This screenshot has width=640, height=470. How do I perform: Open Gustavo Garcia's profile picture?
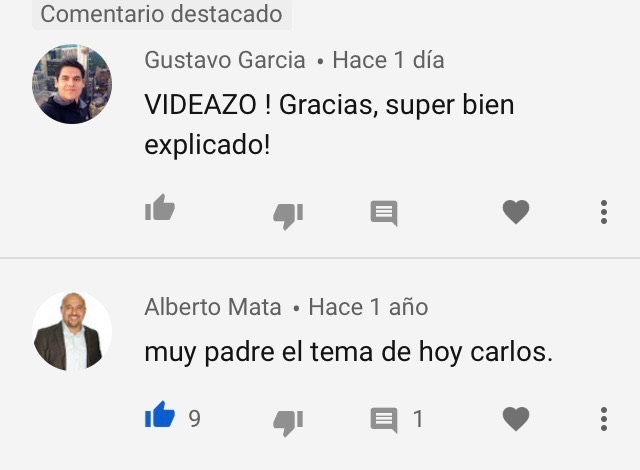(72, 84)
